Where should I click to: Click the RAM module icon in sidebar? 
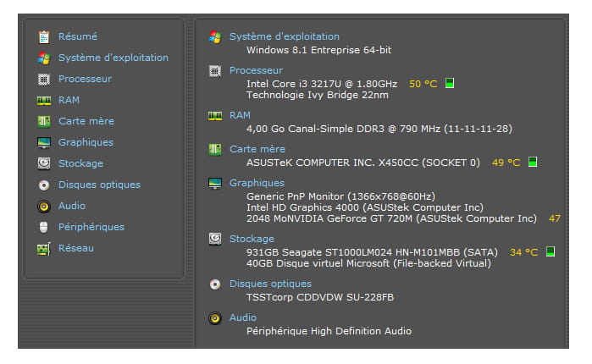point(44,101)
